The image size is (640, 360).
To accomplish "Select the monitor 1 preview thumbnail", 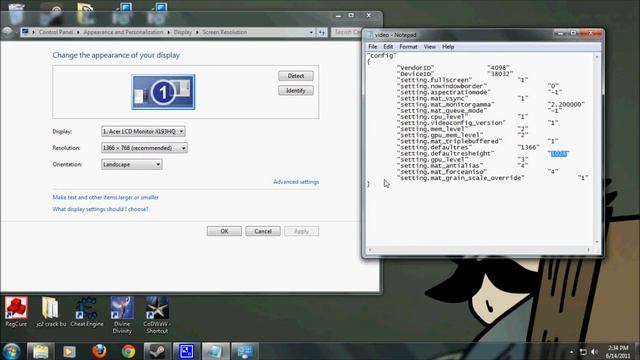I will coord(163,92).
